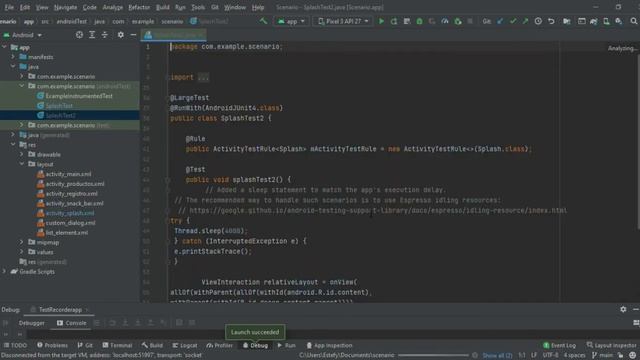Select ExampleInstrumentedTest class in tree
The height and width of the screenshot is (360, 640).
point(79,96)
